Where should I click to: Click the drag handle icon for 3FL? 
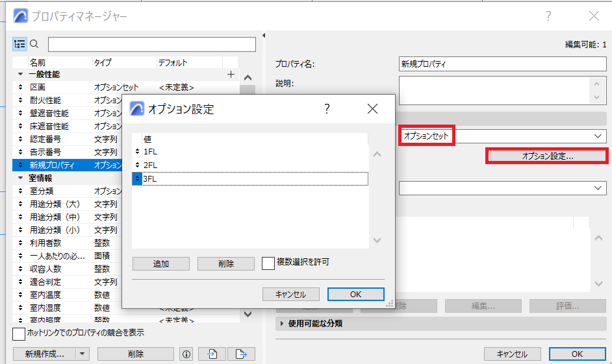point(137,179)
